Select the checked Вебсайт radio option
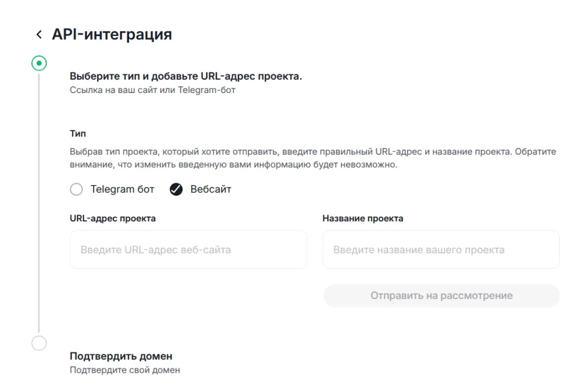The width and height of the screenshot is (585, 392). [x=176, y=189]
